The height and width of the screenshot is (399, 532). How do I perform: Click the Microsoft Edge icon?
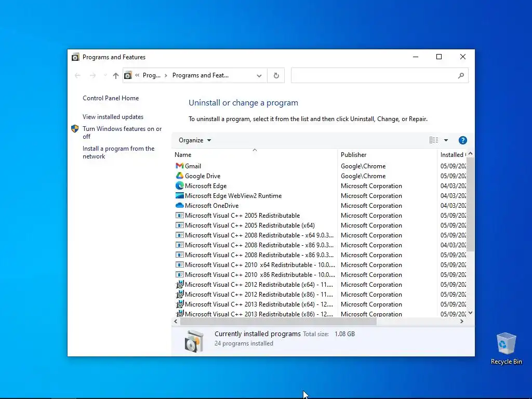click(179, 185)
